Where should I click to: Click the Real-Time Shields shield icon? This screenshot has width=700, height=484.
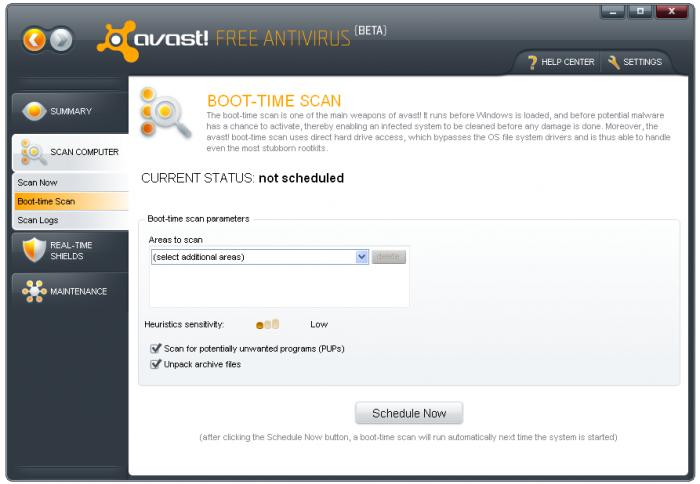(34, 250)
